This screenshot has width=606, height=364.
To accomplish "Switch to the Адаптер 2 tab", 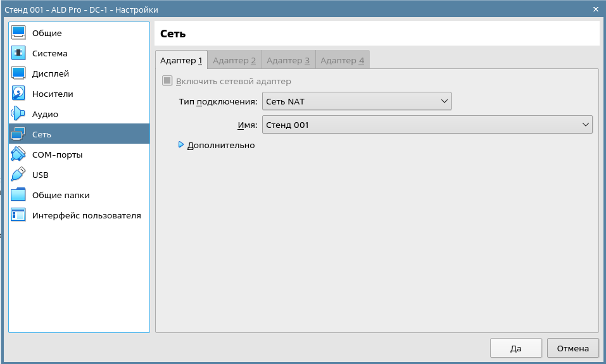I will (234, 61).
